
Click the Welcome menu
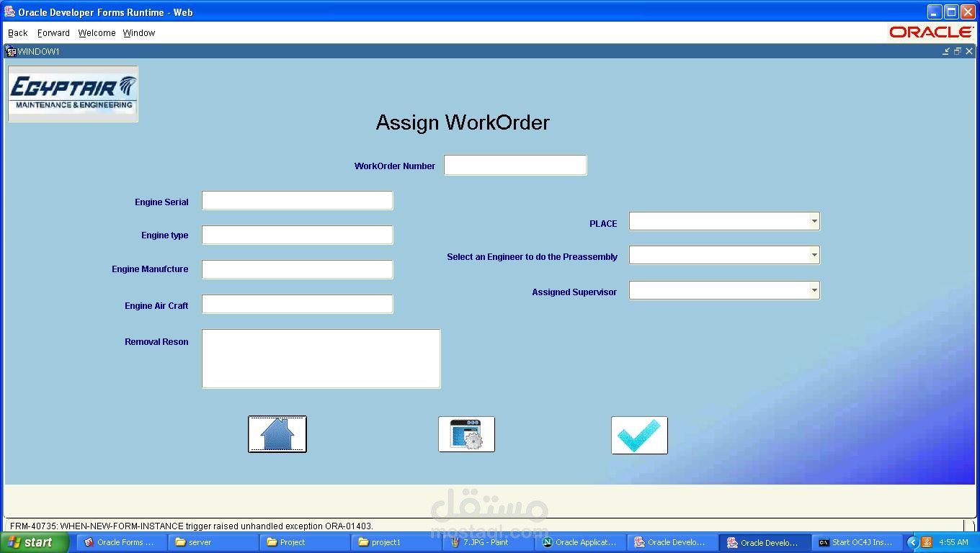pyautogui.click(x=97, y=32)
